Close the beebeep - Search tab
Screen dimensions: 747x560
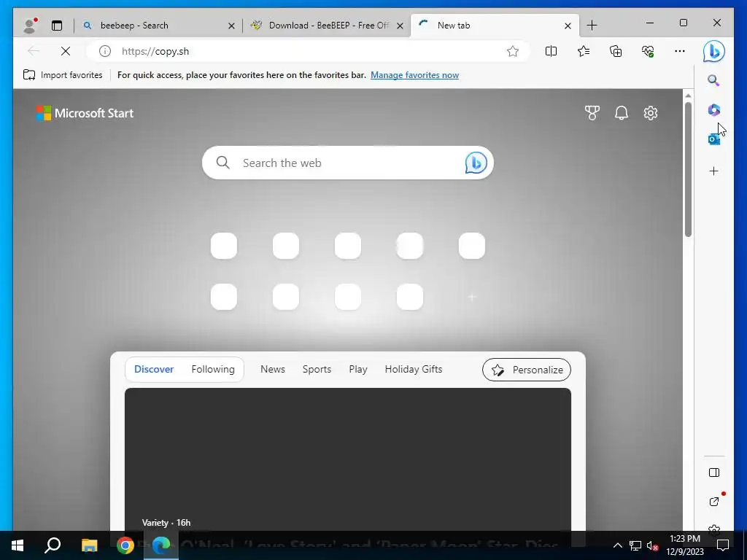(x=231, y=26)
